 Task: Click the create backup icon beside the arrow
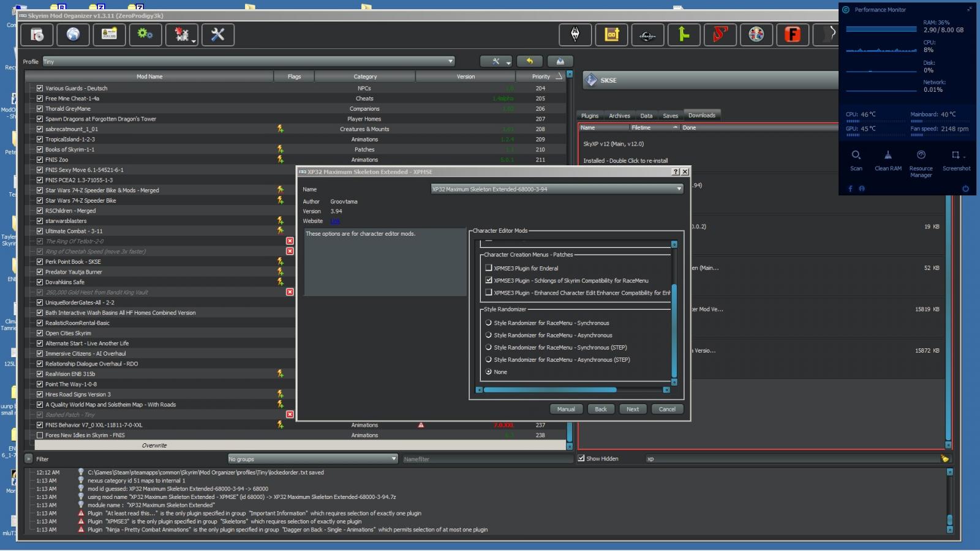coord(560,61)
